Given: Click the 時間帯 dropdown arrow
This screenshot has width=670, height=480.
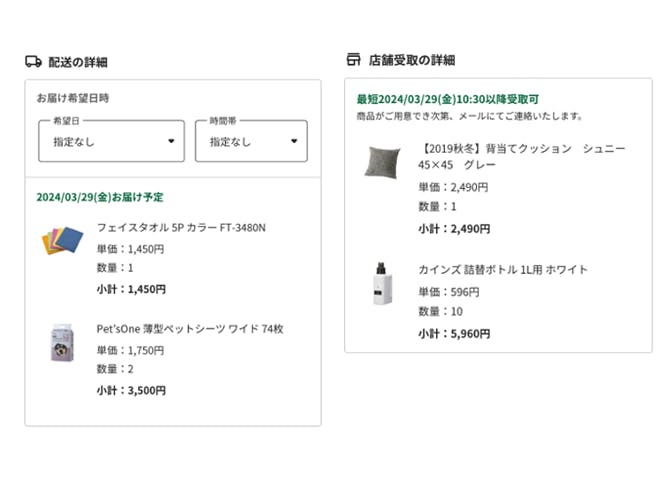Looking at the screenshot, I should [x=294, y=141].
